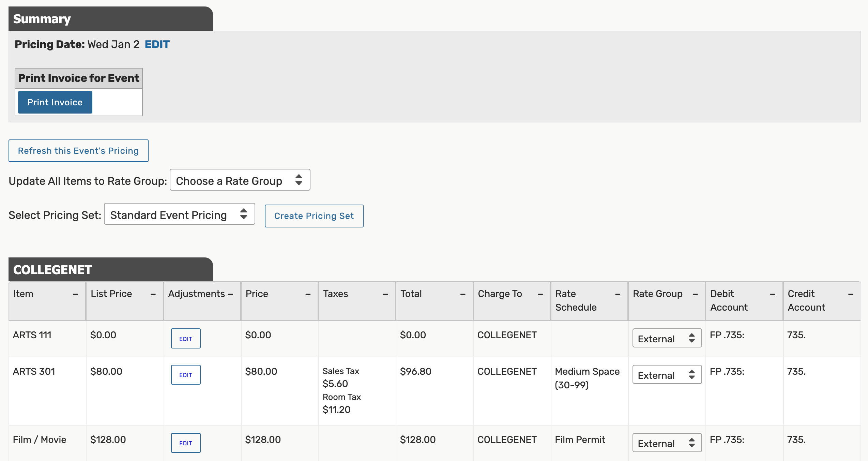Edit adjustments for Film / Movie
The height and width of the screenshot is (461, 868).
(x=185, y=443)
